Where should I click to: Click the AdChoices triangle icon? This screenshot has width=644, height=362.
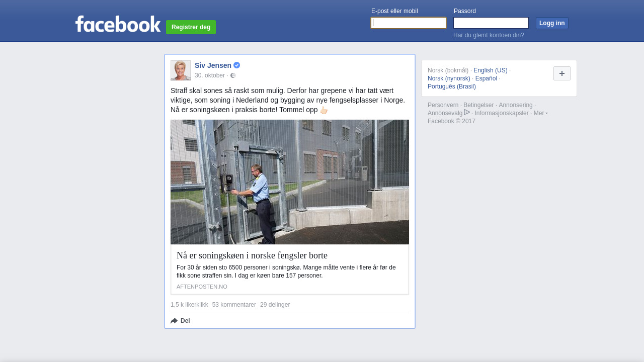467,112
